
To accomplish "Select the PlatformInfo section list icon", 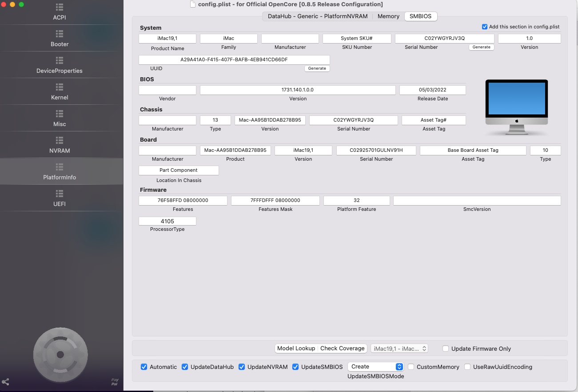I will click(60, 167).
